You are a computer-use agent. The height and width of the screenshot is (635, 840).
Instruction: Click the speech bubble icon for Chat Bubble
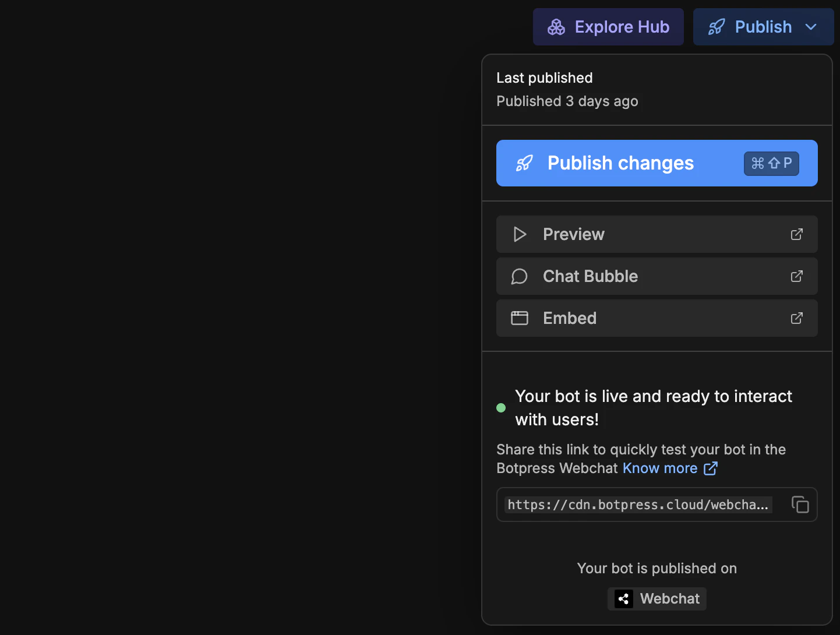pos(520,276)
